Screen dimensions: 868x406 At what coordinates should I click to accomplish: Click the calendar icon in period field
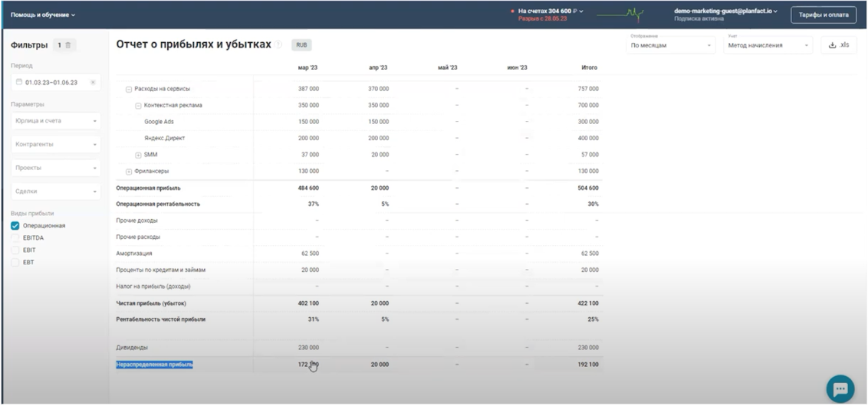point(19,83)
